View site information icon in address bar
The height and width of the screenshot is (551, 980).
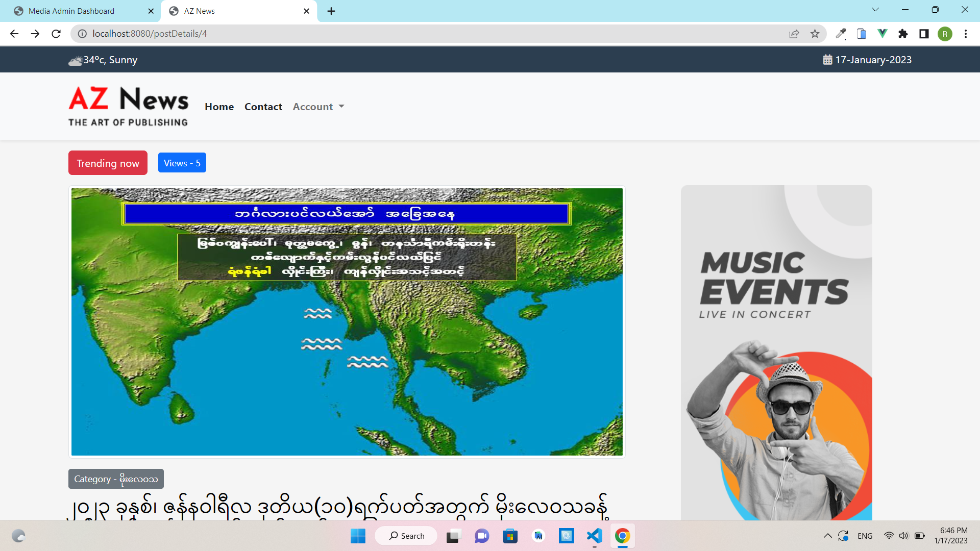point(82,34)
